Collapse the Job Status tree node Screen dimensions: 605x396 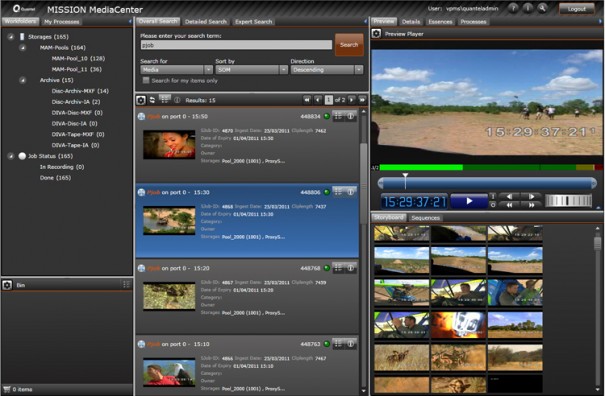(x=11, y=156)
